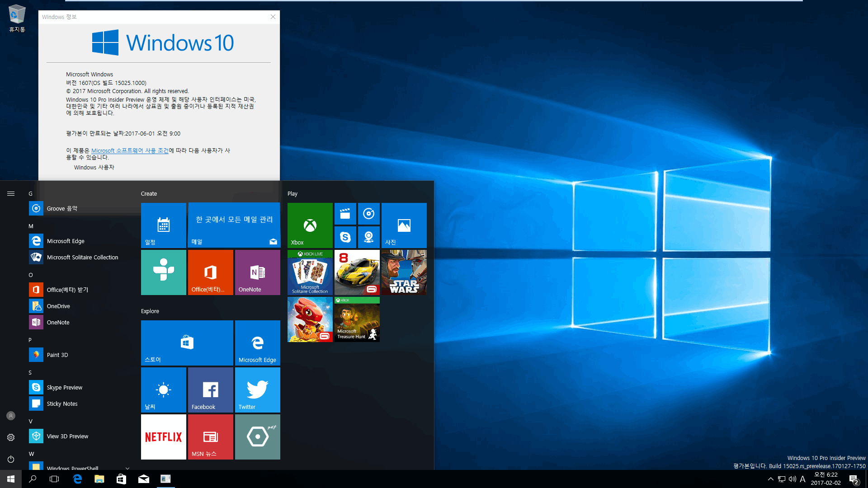
Task: Open the Star Wars game tile
Action: point(404,272)
